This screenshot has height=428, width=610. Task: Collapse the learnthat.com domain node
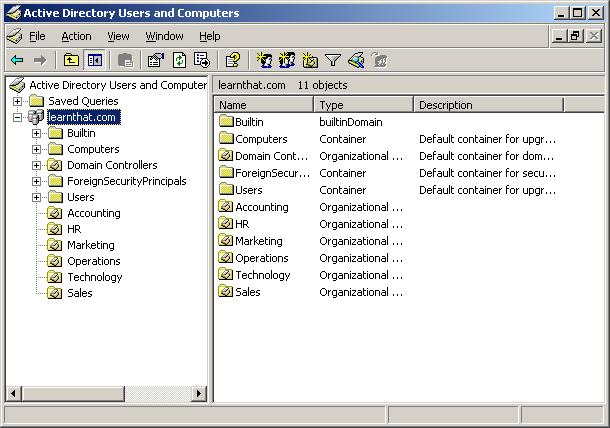(x=17, y=117)
